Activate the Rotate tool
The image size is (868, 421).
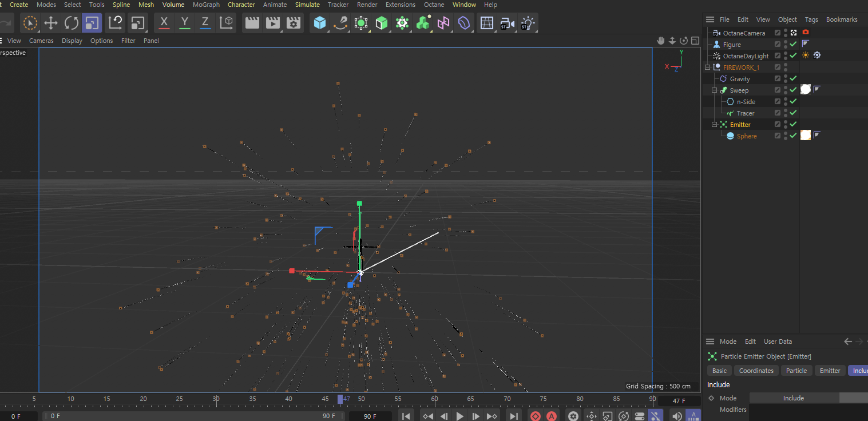tap(72, 23)
